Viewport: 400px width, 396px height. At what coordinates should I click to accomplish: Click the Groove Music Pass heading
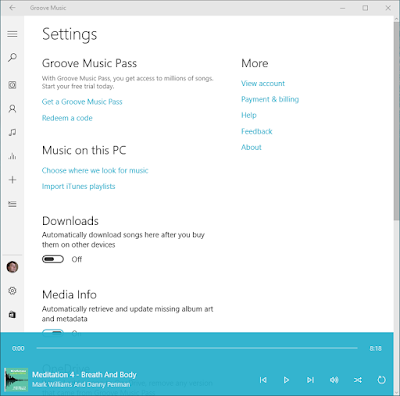click(89, 63)
